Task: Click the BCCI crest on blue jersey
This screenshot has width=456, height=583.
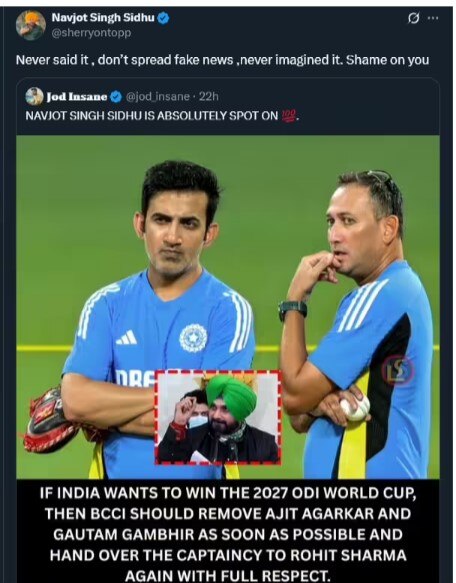Action: 193,338
